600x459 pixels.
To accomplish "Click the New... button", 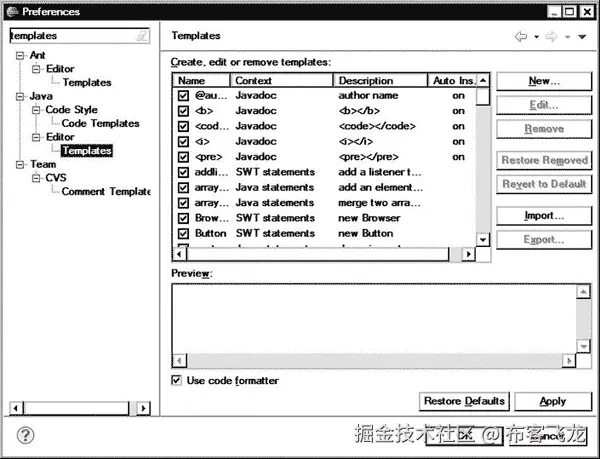I will pos(544,81).
